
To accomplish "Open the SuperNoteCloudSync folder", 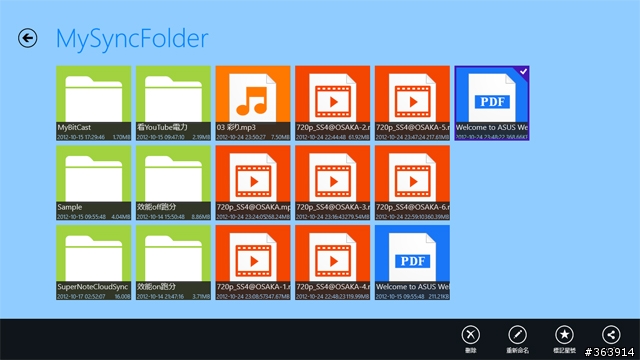I will point(93,262).
